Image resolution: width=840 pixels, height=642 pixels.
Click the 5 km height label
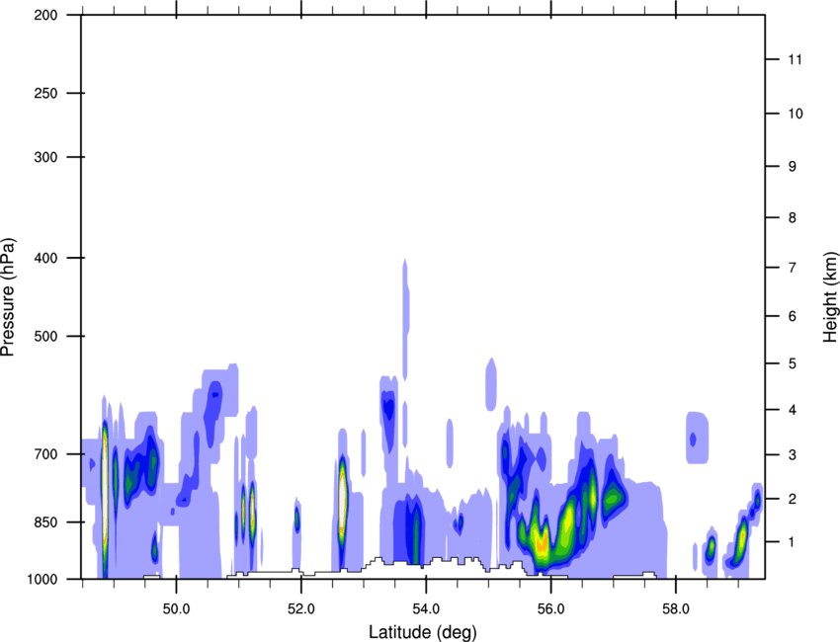click(793, 363)
